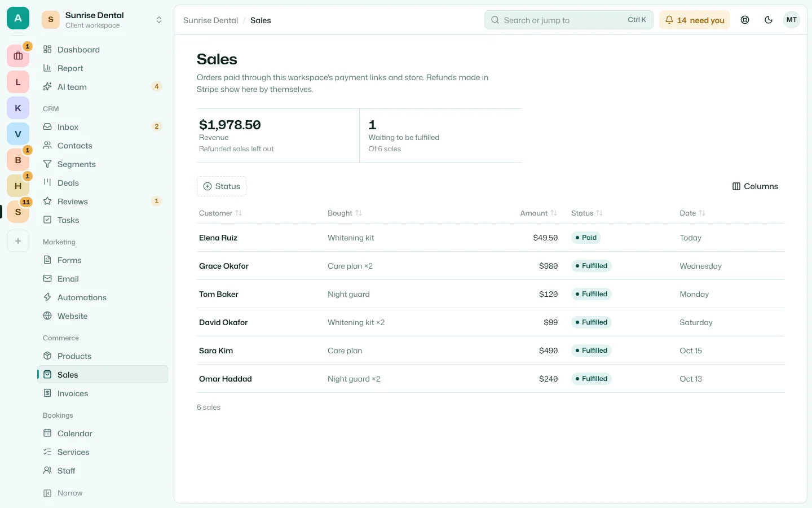The width and height of the screenshot is (812, 508).
Task: Switch to workspace V in the rail
Action: (18, 134)
